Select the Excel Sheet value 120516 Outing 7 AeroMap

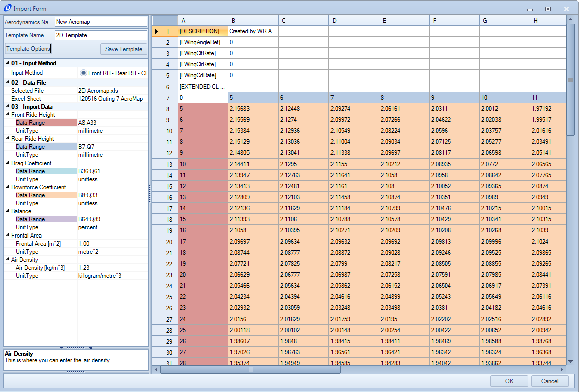click(110, 99)
